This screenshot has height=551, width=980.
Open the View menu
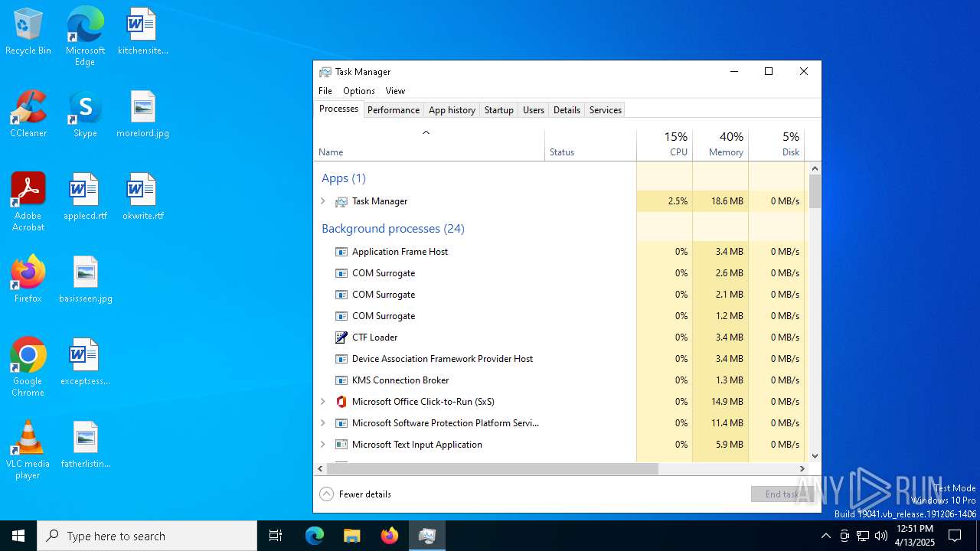[x=395, y=91]
